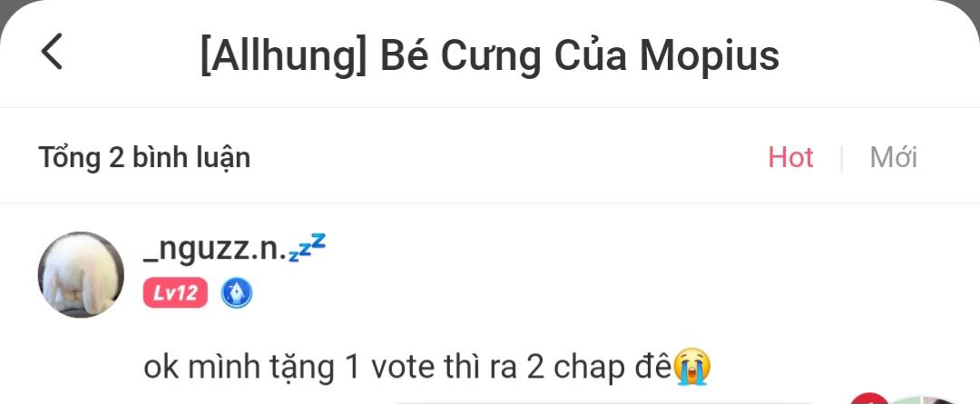
Task: Tap the title [Allhung] Bé Cưng Của Mopius
Action: tap(489, 56)
